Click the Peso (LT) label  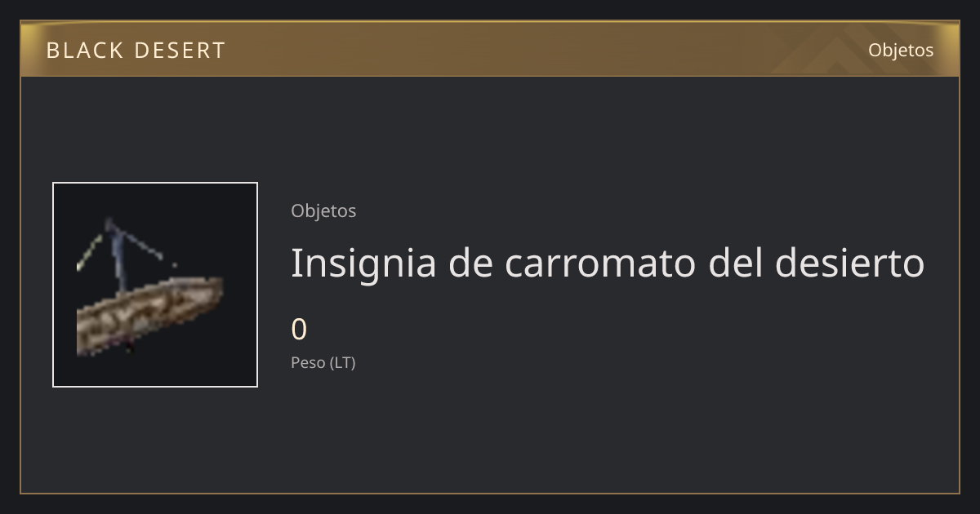click(323, 363)
